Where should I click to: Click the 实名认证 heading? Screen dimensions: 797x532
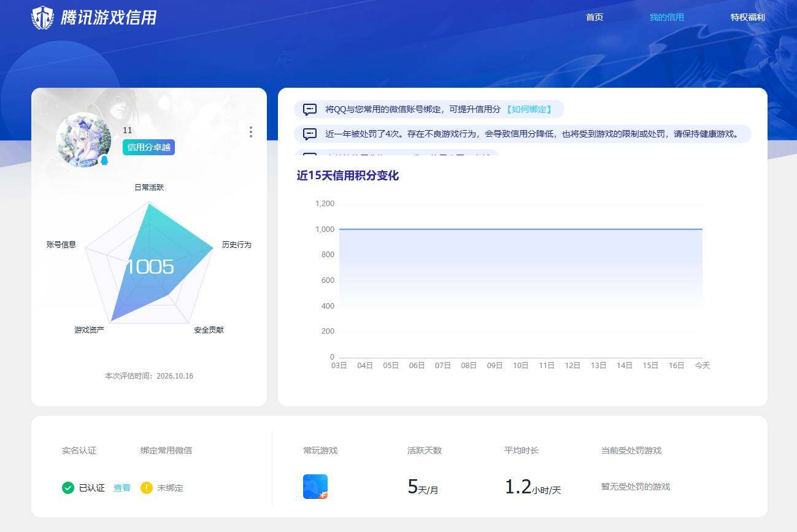pos(79,450)
